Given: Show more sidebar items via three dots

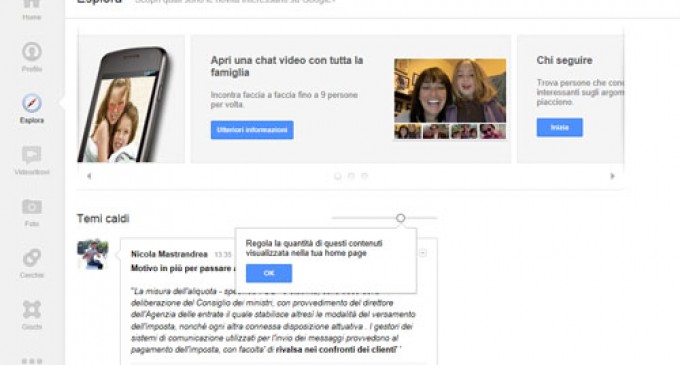Looking at the screenshot, I should 32,361.
